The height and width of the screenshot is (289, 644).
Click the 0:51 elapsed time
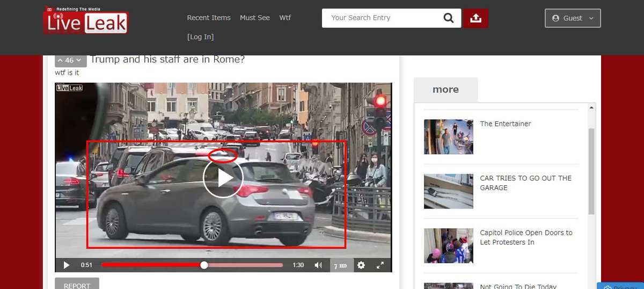tap(86, 265)
